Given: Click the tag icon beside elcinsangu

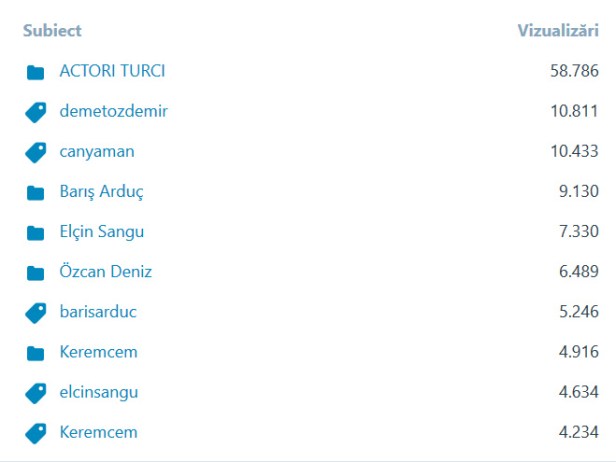Looking at the screenshot, I should 36,392.
